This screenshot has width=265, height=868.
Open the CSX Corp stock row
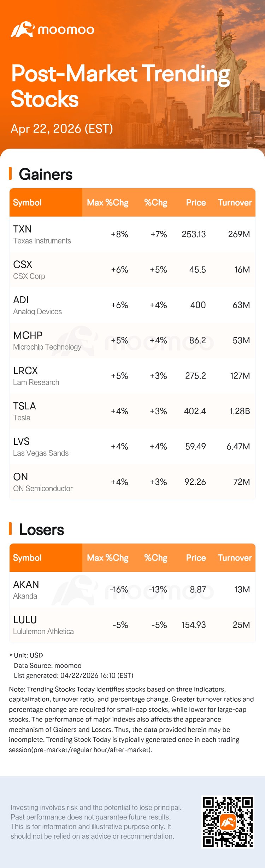click(x=132, y=270)
